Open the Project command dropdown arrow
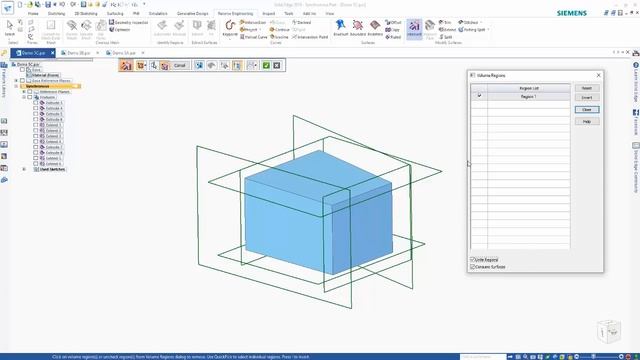Viewport: 640px width, 360px height. [x=260, y=30]
